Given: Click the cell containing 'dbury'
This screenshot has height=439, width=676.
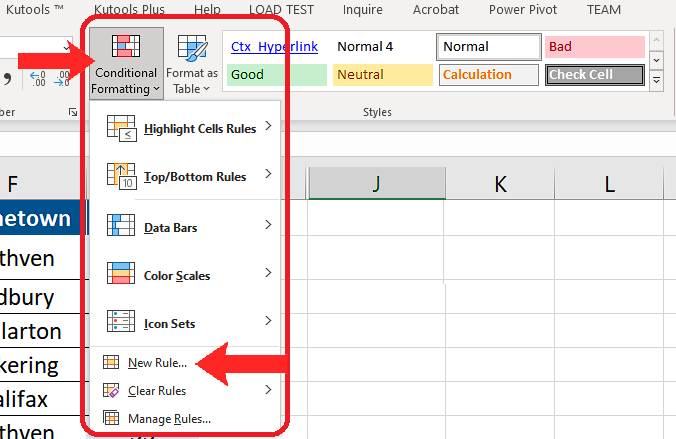Looking at the screenshot, I should [41, 297].
